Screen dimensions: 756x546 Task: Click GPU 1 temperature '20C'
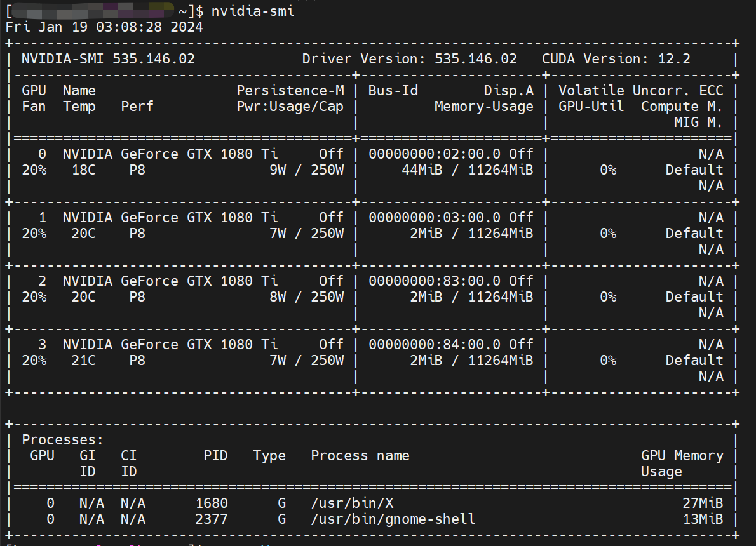click(83, 234)
